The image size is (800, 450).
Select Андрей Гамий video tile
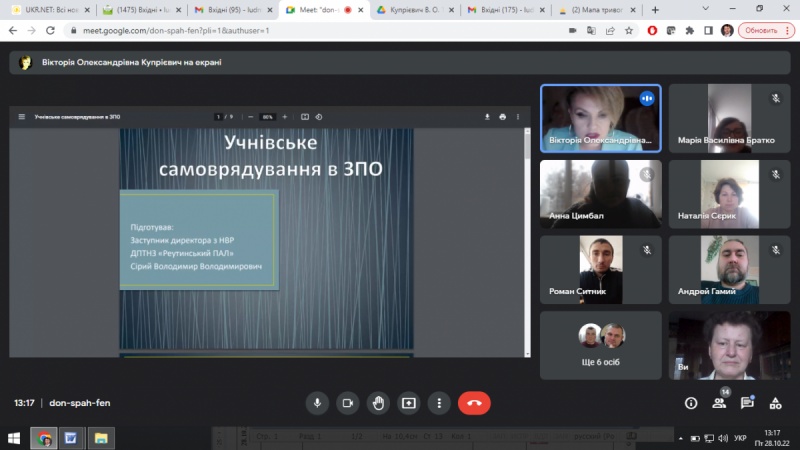coord(729,269)
